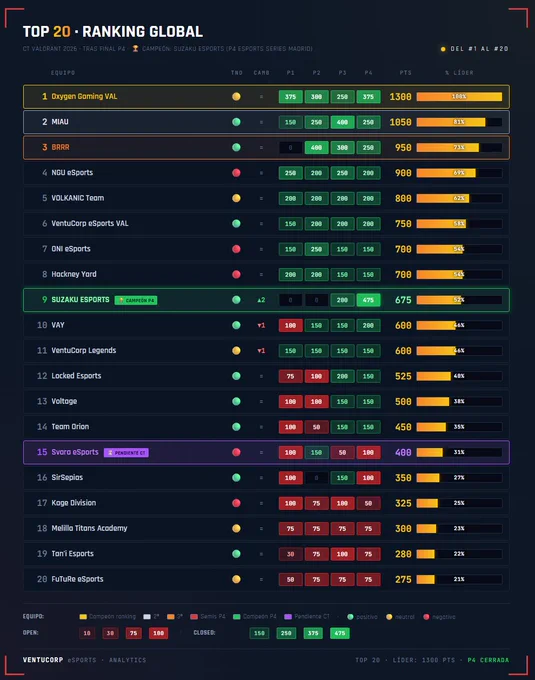535x680 pixels.
Task: Click the green trend dot in MIAU row
Action: [236, 122]
